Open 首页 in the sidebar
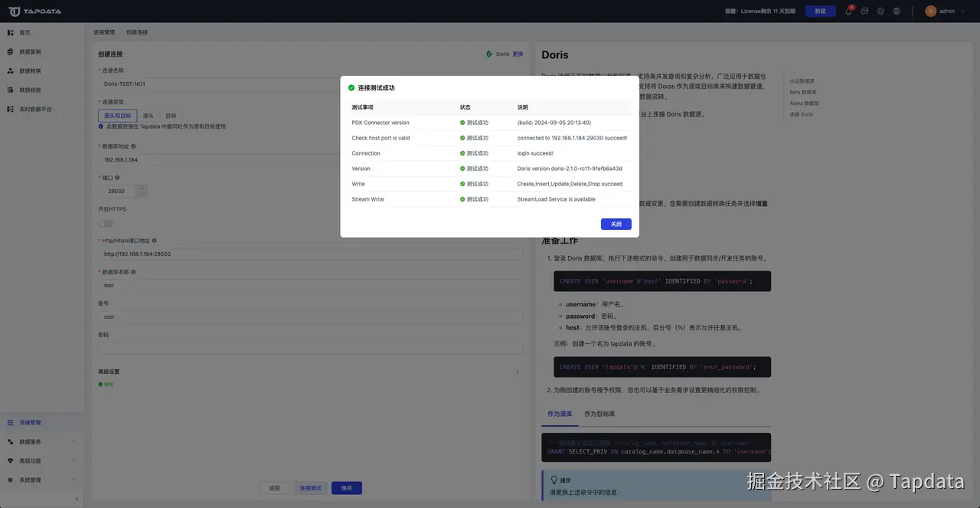This screenshot has width=980, height=508. coord(25,32)
